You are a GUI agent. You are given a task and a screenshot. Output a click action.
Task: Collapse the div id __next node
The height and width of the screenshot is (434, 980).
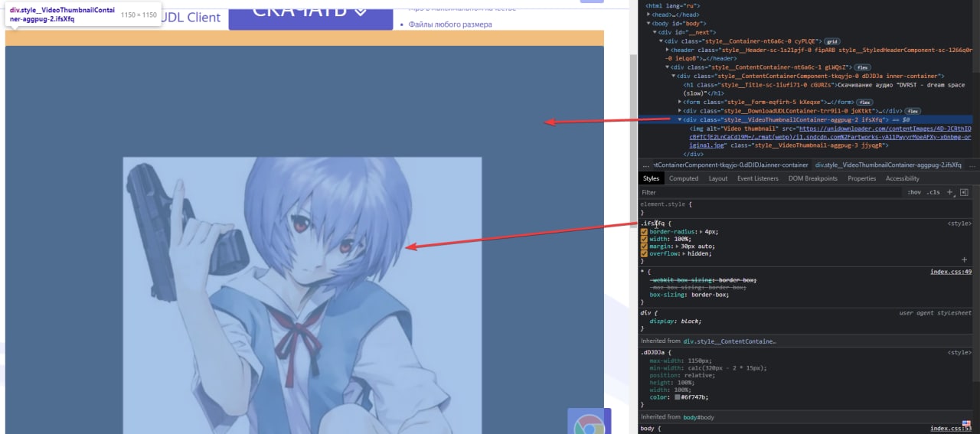pos(655,32)
